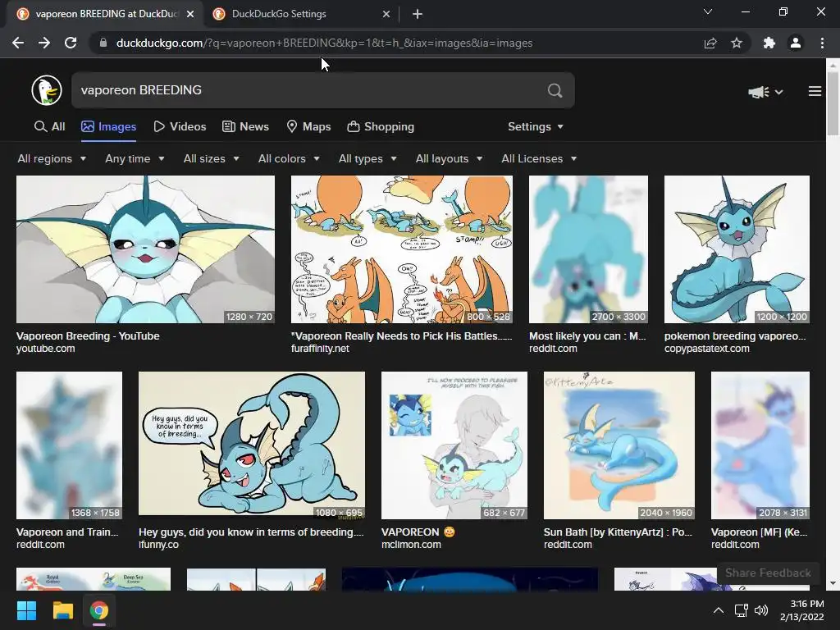Open the Vaporeon Breeding - YouTube title link

pos(88,336)
